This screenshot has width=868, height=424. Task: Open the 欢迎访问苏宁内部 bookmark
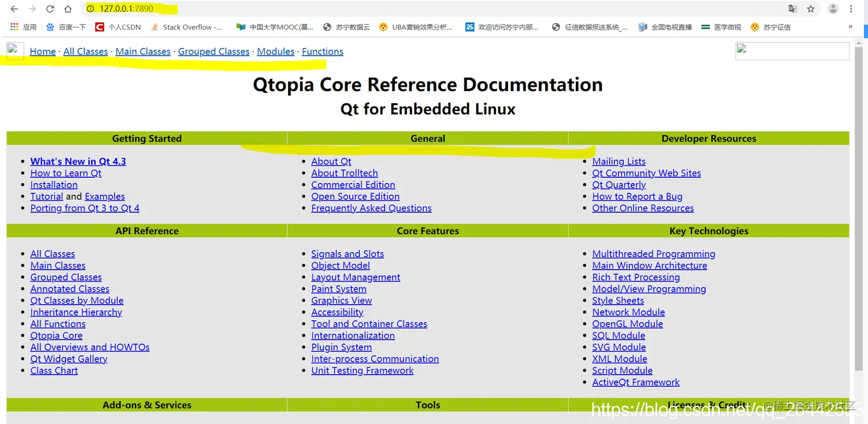pos(502,27)
